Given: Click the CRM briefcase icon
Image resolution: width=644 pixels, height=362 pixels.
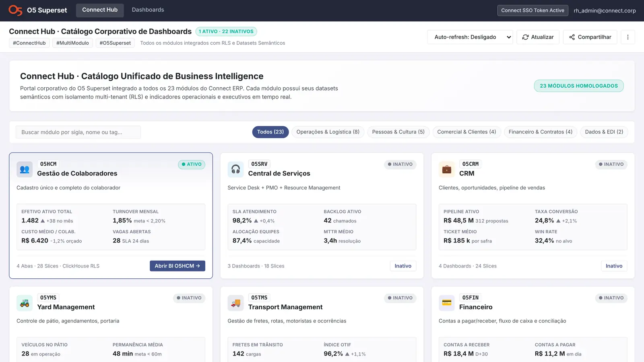Looking at the screenshot, I should coord(447,169).
